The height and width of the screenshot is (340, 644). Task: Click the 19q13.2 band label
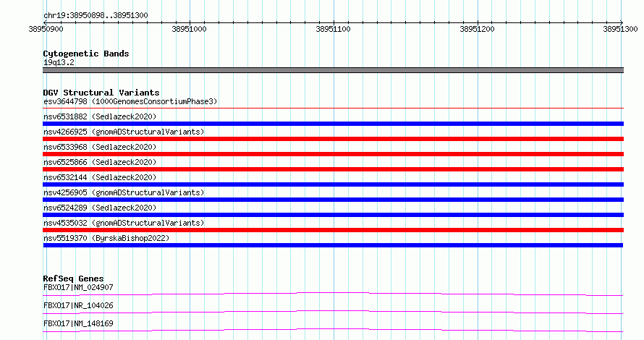tap(59, 62)
